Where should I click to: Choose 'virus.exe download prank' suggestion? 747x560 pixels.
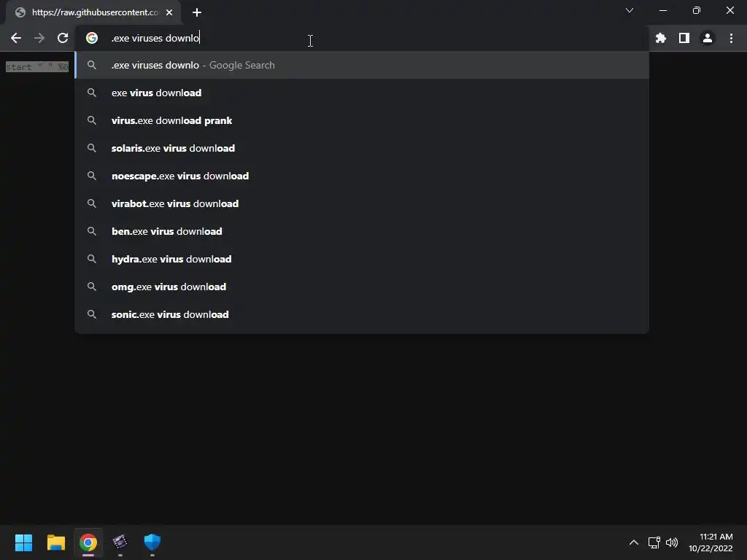coord(362,120)
